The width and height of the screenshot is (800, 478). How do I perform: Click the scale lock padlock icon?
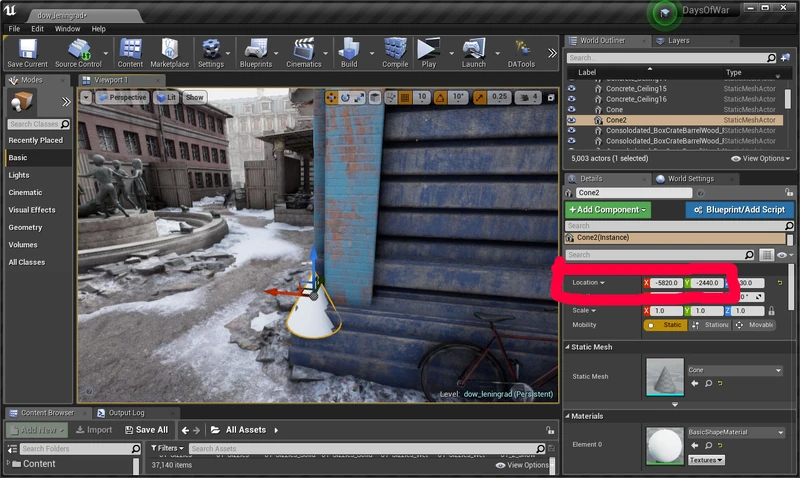771,311
